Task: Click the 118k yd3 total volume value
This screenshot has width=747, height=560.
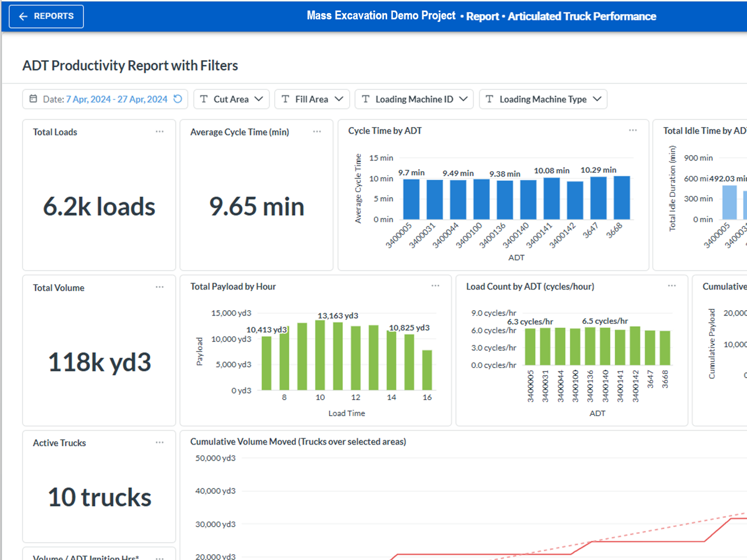Action: 100,362
